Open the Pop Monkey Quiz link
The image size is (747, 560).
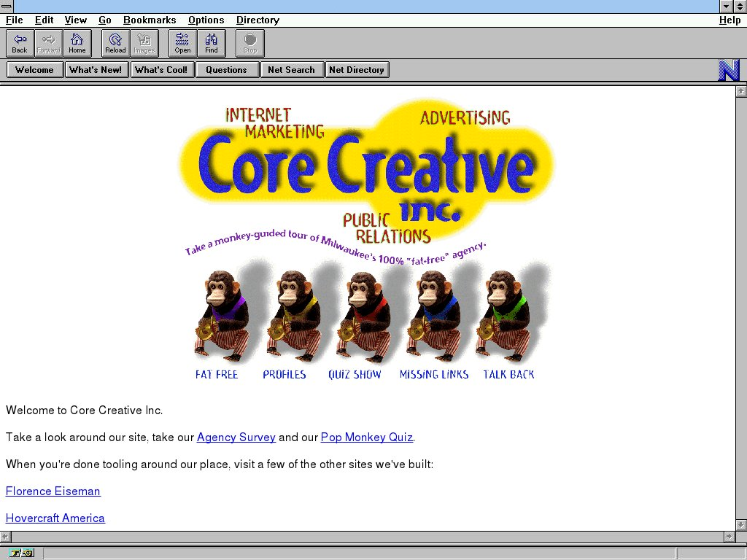coord(366,437)
